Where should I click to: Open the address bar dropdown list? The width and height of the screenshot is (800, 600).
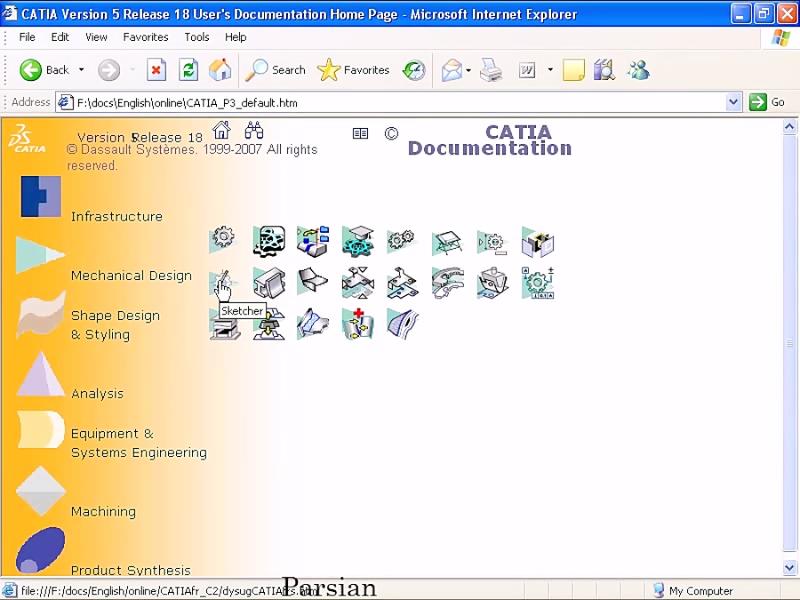pos(733,102)
